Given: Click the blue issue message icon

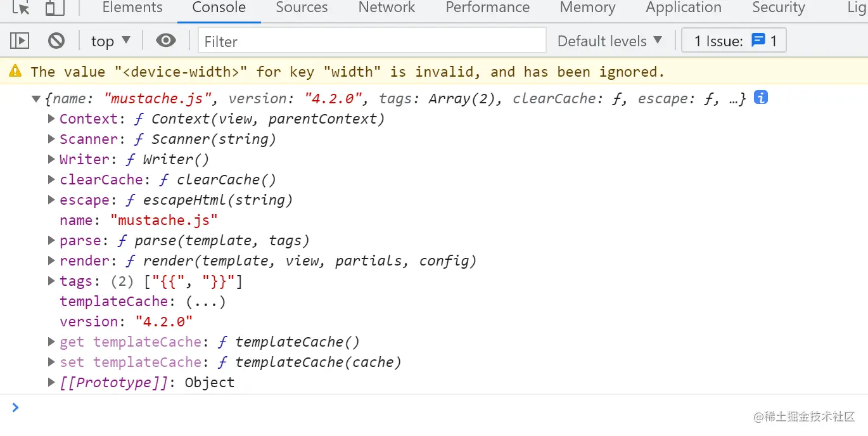Looking at the screenshot, I should 758,41.
